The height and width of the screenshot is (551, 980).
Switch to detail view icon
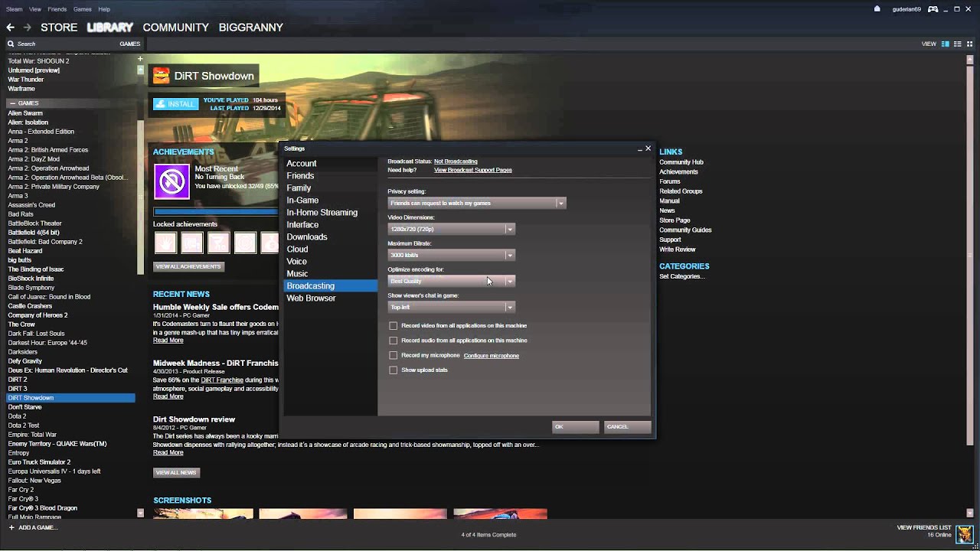(x=946, y=44)
